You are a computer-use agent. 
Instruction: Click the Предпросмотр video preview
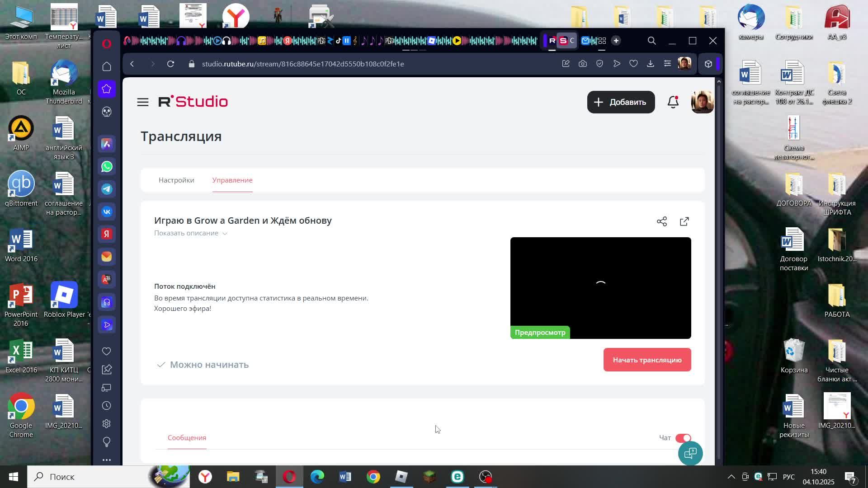600,288
